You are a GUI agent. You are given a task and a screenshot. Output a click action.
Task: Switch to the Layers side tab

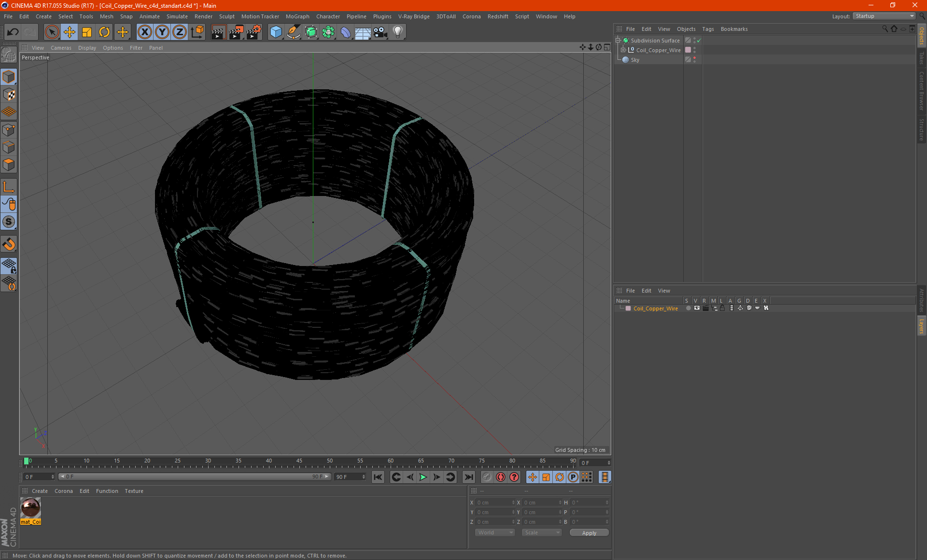click(922, 326)
